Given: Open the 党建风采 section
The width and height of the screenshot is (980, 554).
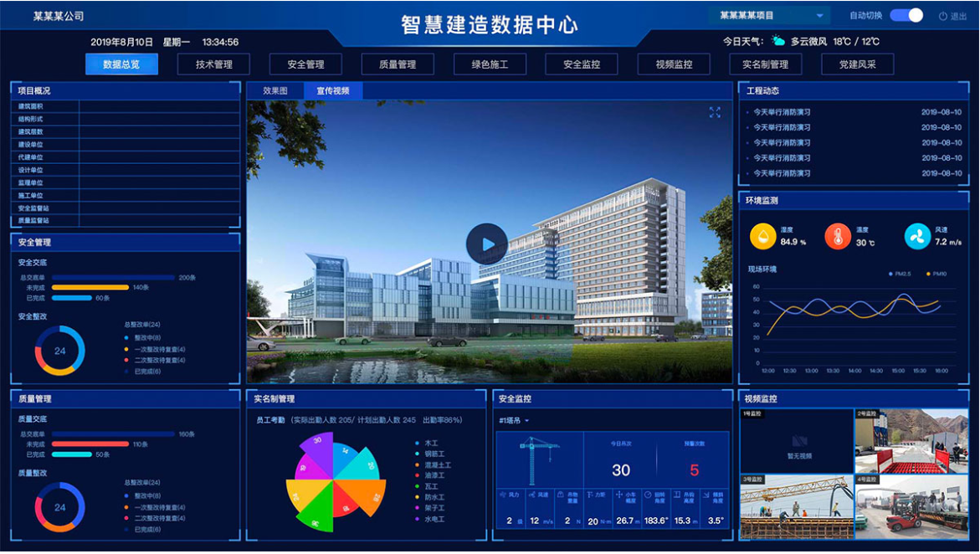Looking at the screenshot, I should tap(857, 64).
